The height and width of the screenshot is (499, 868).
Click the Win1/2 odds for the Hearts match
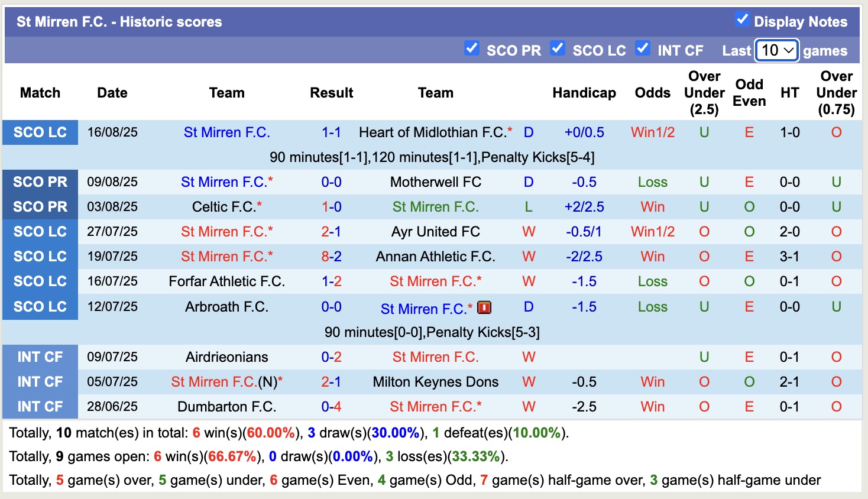(x=652, y=132)
